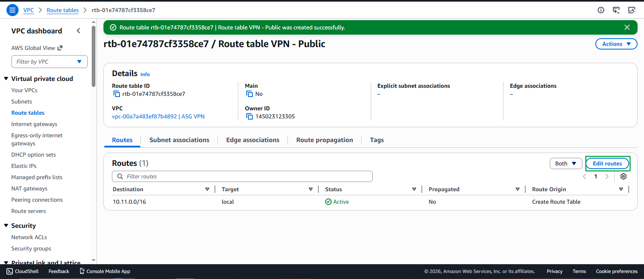The width and height of the screenshot is (644, 279).
Task: Click the Filter routes search field
Action: [x=242, y=176]
